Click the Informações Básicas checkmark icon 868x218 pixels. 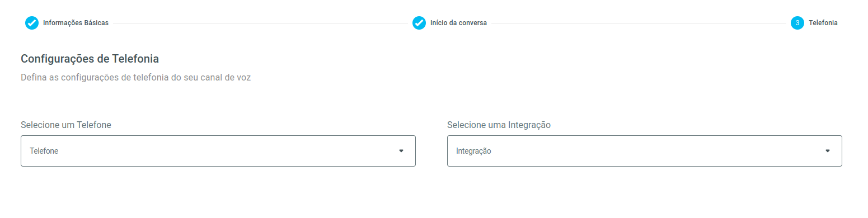[x=32, y=23]
